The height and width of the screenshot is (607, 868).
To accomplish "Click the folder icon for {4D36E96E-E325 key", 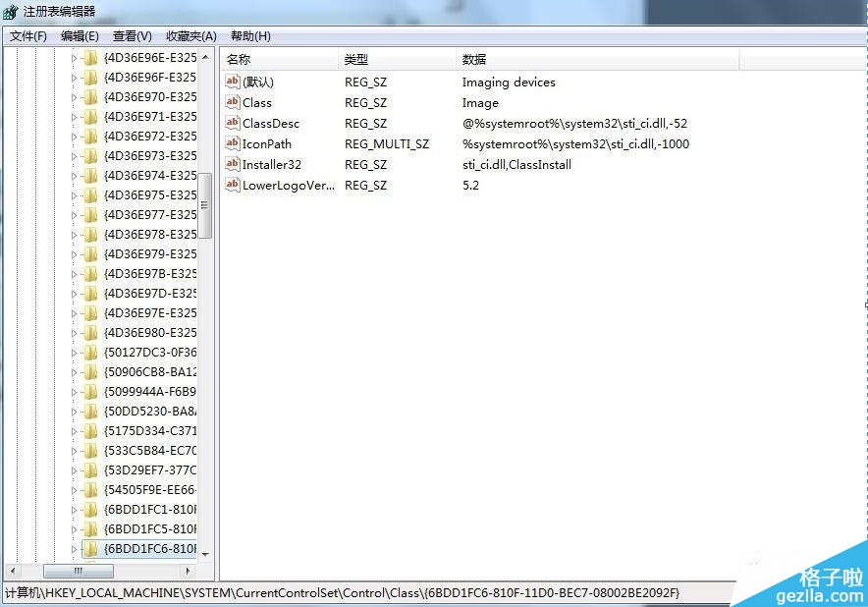I will [x=90, y=58].
